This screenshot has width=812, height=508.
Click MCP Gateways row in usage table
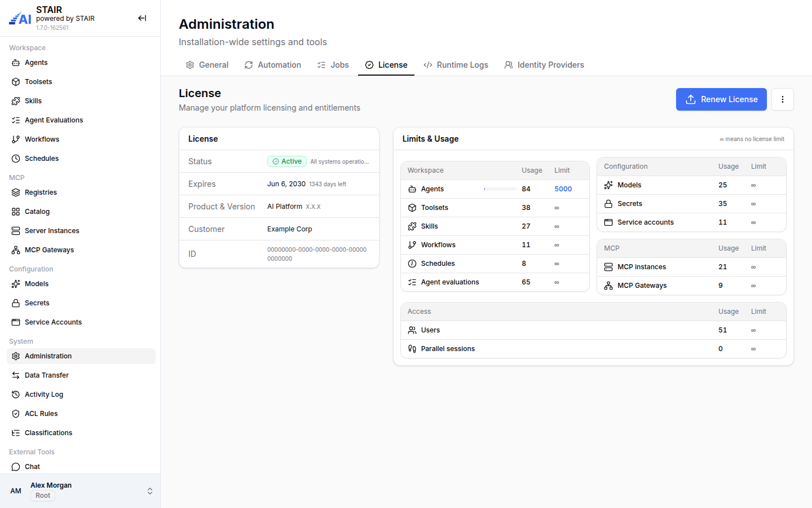point(691,286)
